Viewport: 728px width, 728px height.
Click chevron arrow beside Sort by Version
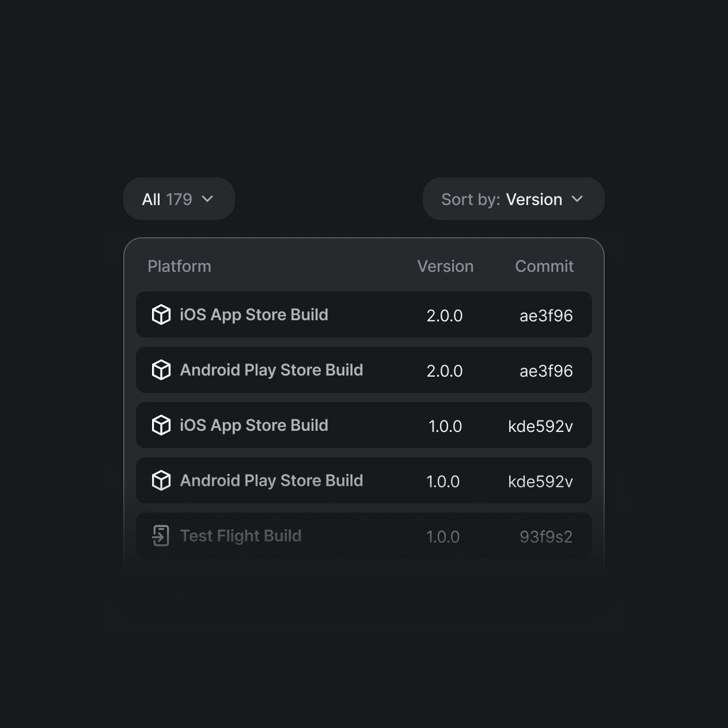[x=577, y=199]
